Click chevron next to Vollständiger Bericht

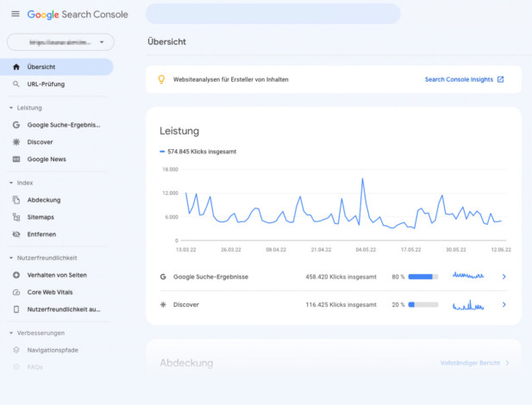click(507, 363)
